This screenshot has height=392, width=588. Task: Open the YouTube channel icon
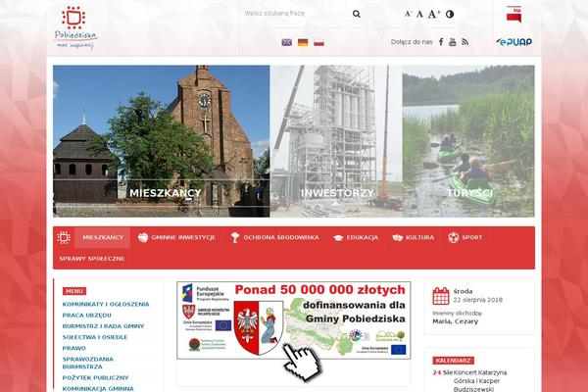453,42
